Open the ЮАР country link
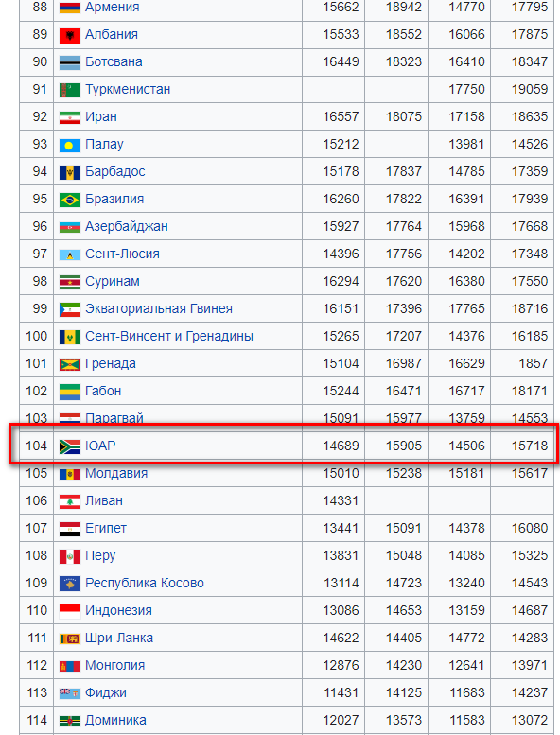The height and width of the screenshot is (735, 560). (100, 446)
